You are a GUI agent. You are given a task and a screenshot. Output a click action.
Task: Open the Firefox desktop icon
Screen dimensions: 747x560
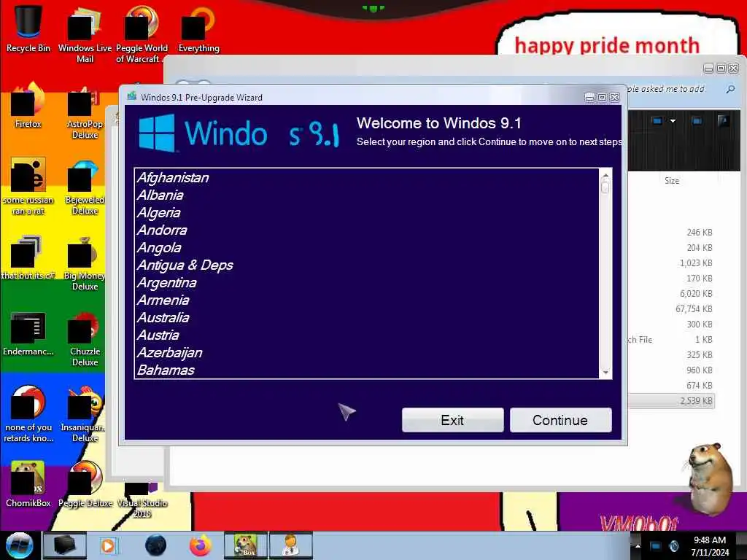click(28, 106)
